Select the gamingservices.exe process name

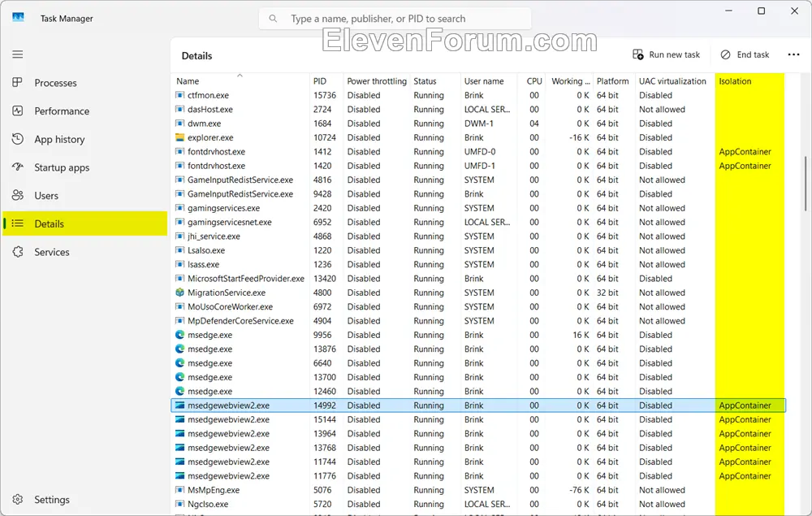click(224, 208)
